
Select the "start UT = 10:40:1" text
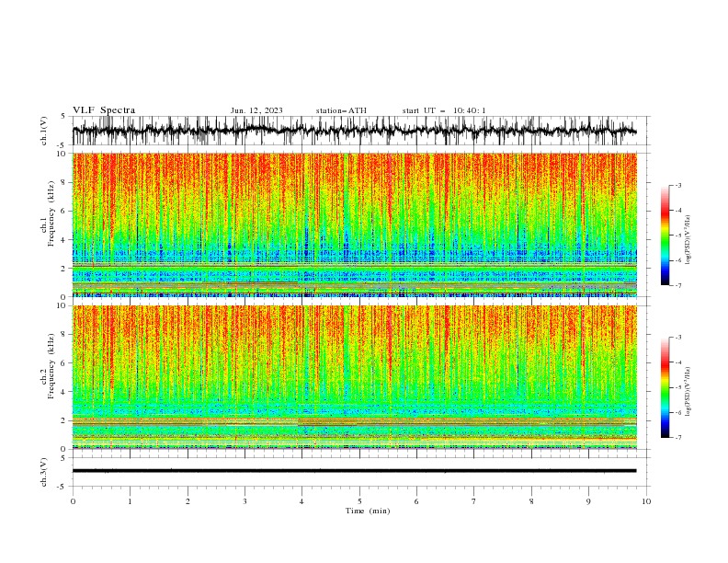pos(444,110)
